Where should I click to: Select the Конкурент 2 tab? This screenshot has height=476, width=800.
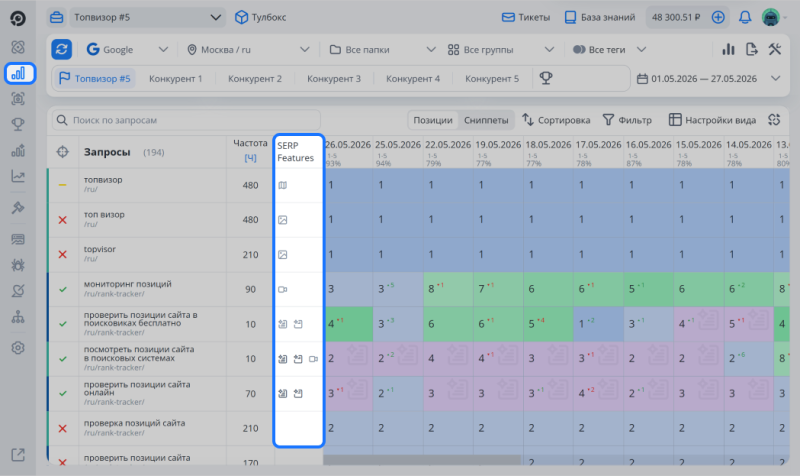[255, 79]
